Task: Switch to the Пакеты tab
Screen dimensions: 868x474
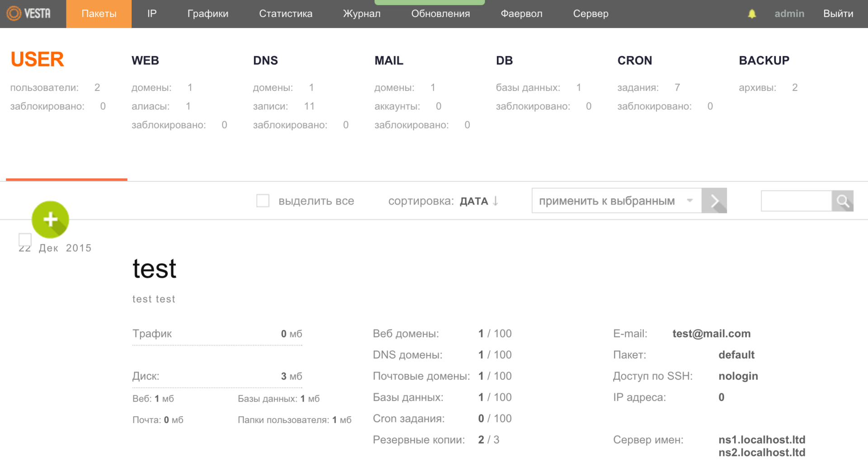Action: tap(99, 14)
